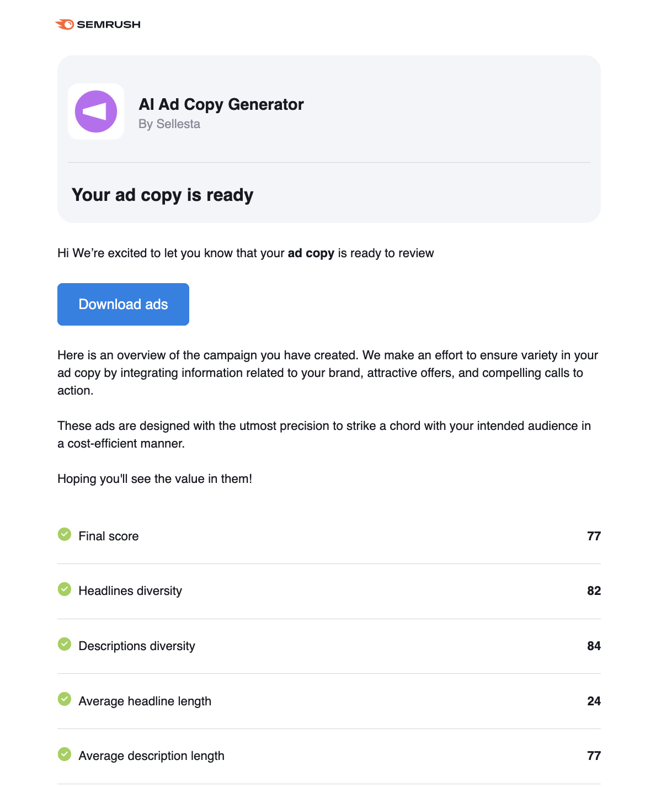
Task: Click the Hoping you'll see the value sentence
Action: tap(154, 479)
